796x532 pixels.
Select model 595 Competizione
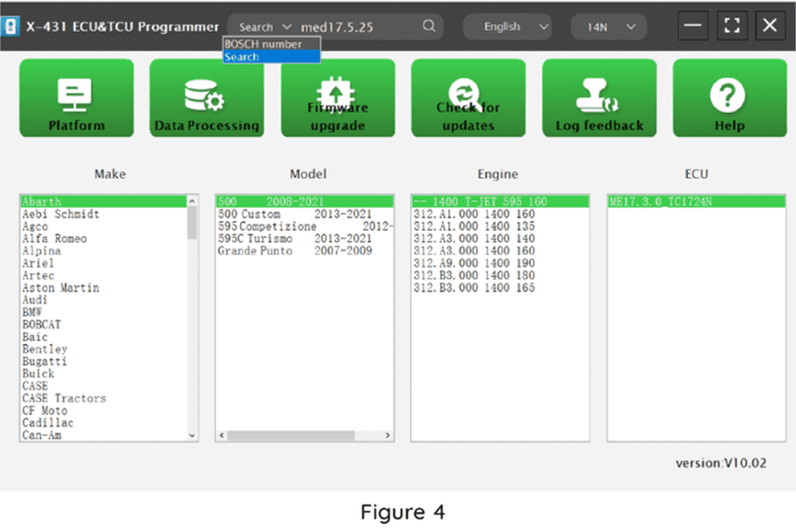[304, 226]
